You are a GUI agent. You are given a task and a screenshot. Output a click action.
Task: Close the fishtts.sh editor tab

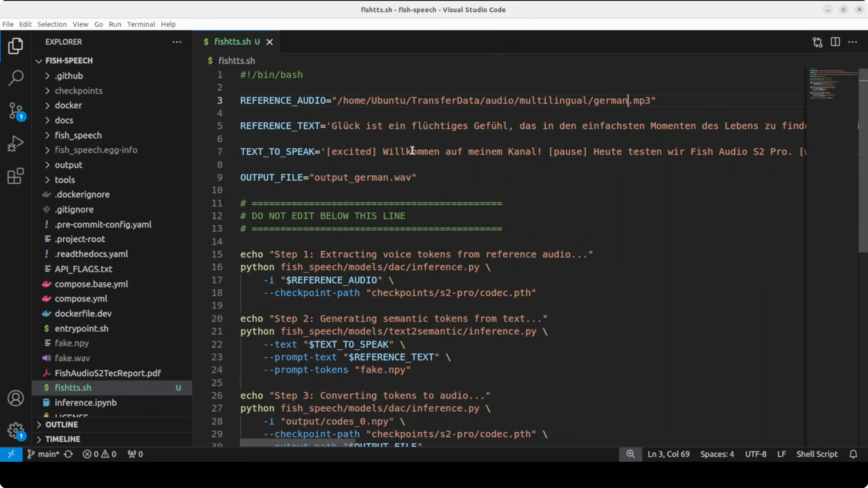pyautogui.click(x=270, y=42)
